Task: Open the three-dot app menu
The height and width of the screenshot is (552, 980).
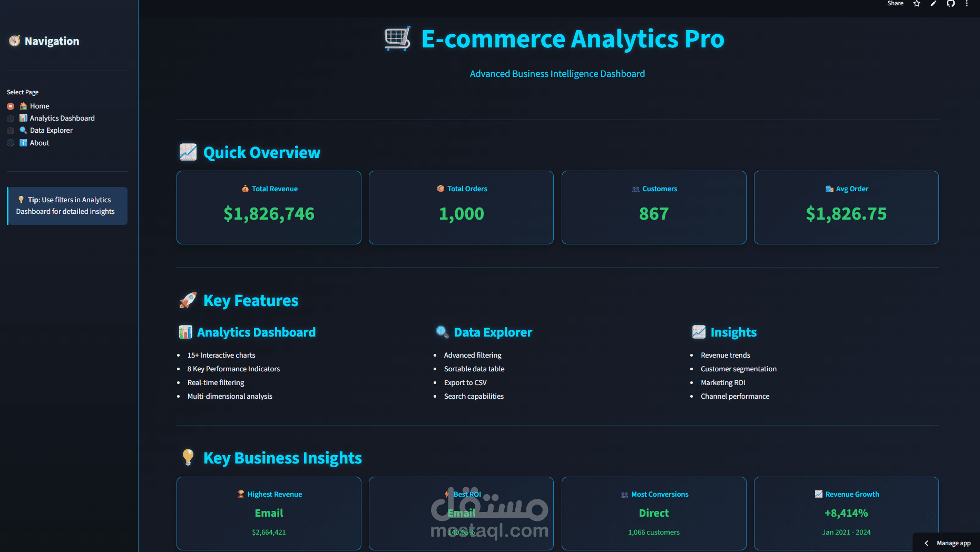Action: coord(967,4)
